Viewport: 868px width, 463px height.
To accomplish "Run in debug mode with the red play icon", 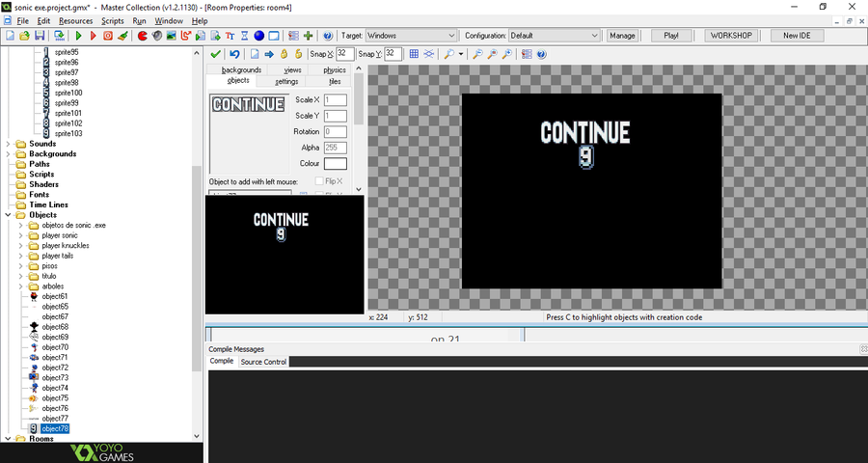I will [93, 36].
